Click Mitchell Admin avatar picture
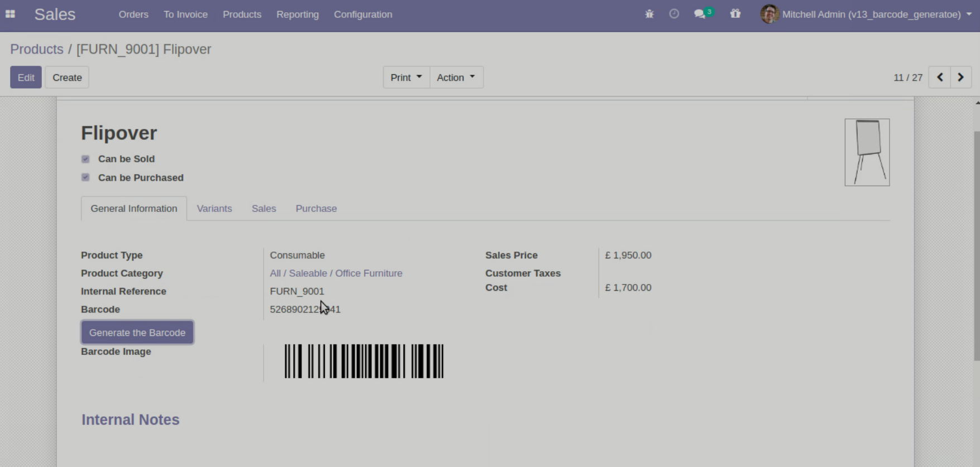 [x=769, y=15]
